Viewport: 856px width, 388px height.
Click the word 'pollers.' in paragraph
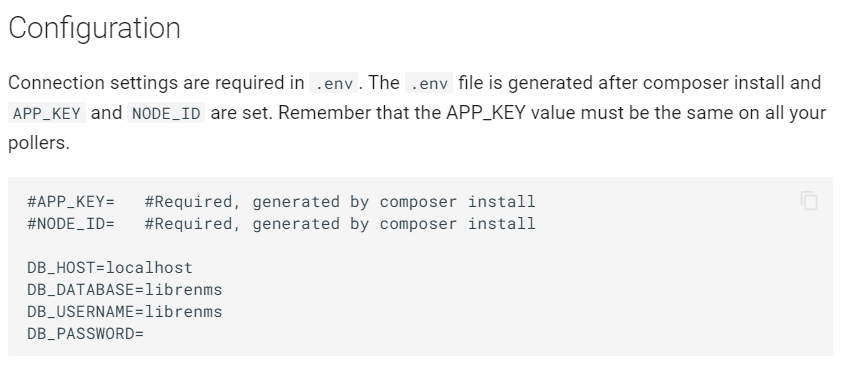click(39, 143)
